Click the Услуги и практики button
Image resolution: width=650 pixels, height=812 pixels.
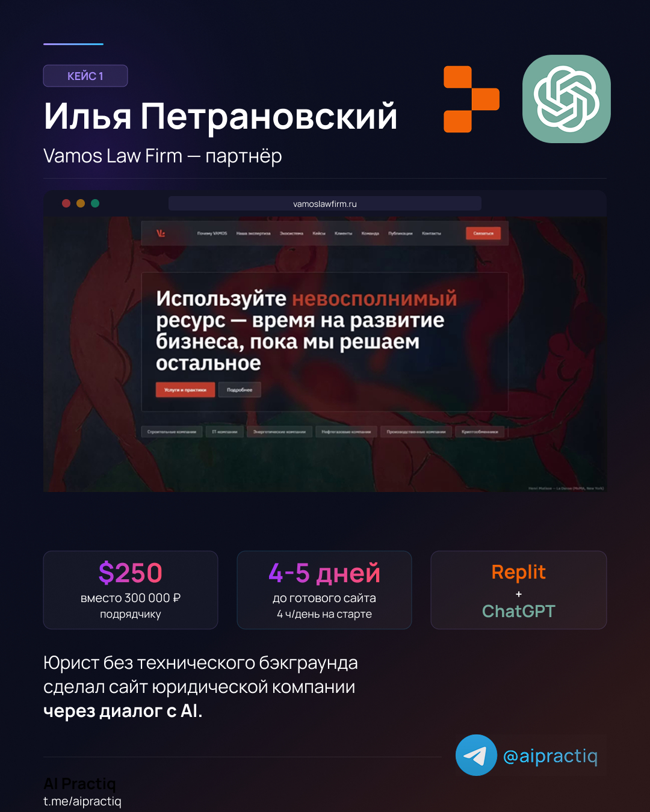click(x=185, y=390)
